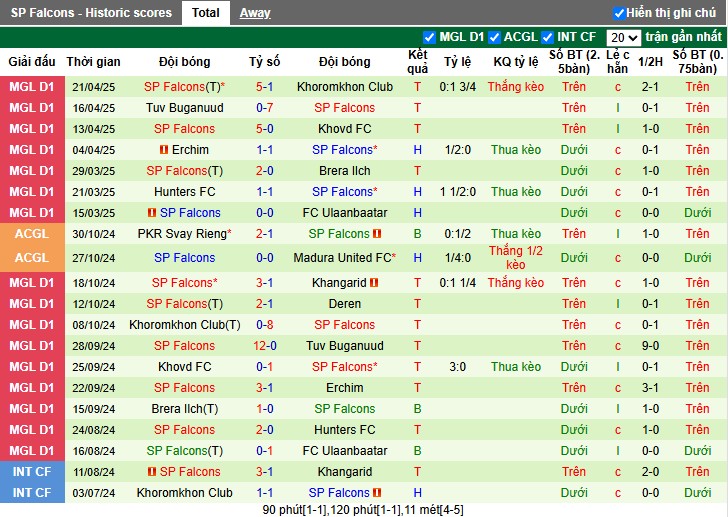
Task: Click the 'Số BT (2.5bàn)' column header
Action: [574, 62]
